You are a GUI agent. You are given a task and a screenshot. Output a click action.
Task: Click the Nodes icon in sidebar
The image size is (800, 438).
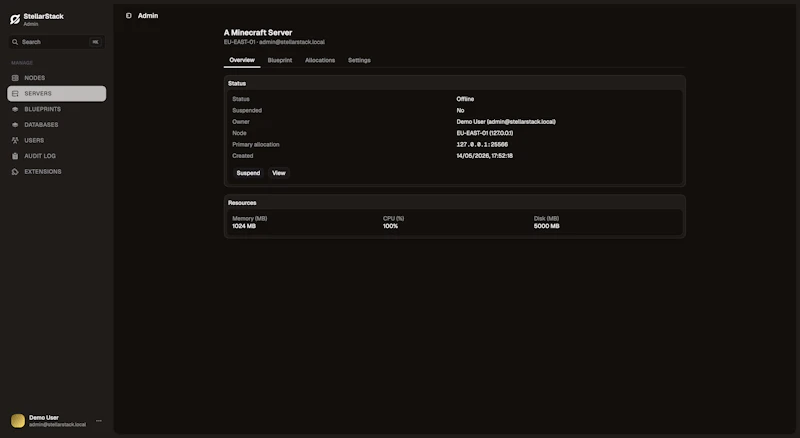(x=15, y=78)
